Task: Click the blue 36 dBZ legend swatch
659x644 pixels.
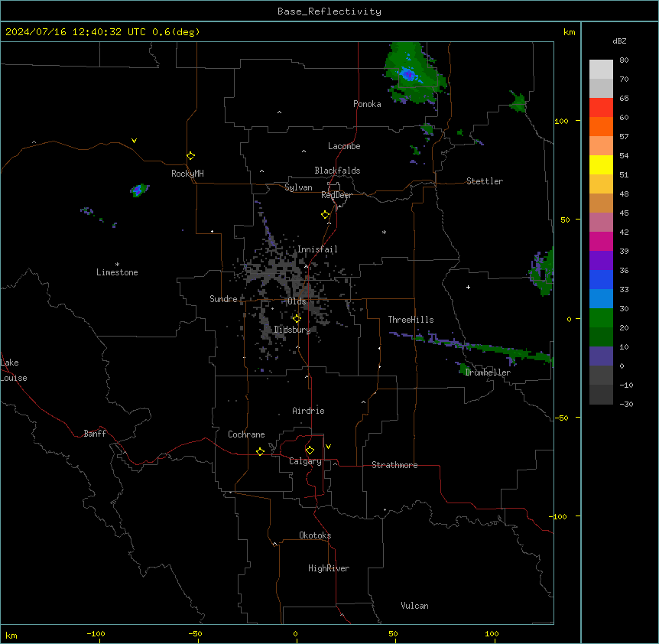Action: (x=601, y=279)
